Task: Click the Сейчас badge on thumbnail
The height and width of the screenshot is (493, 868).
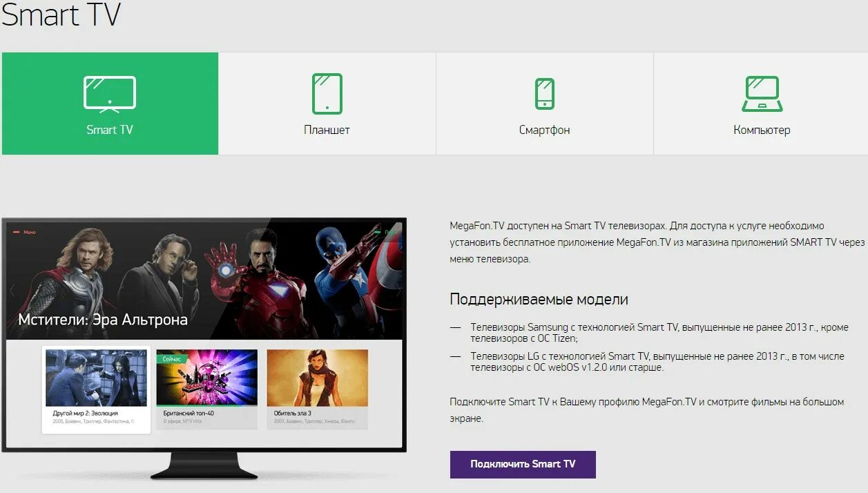Action: point(171,359)
